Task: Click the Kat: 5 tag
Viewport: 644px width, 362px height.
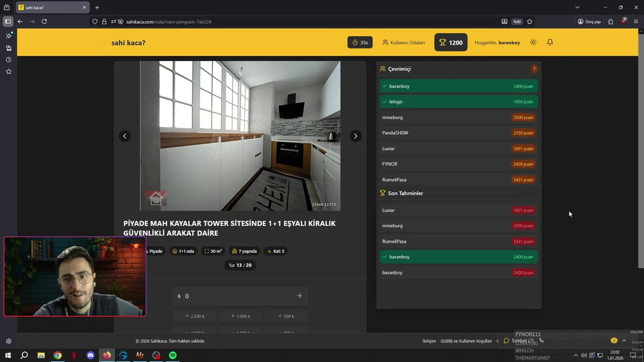Action: click(276, 251)
